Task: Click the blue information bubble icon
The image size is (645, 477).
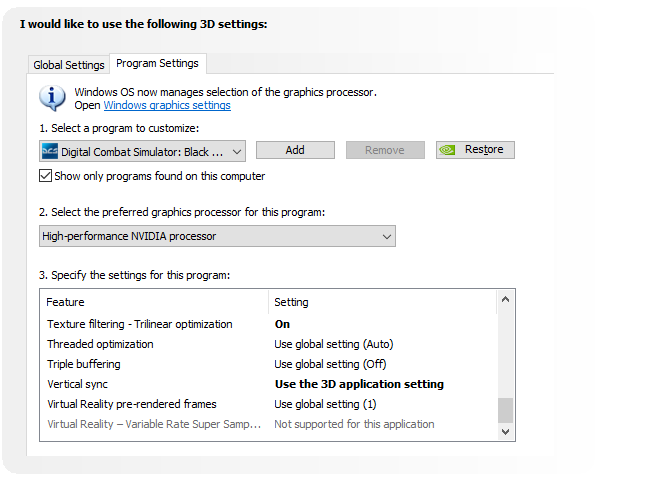Action: point(52,98)
